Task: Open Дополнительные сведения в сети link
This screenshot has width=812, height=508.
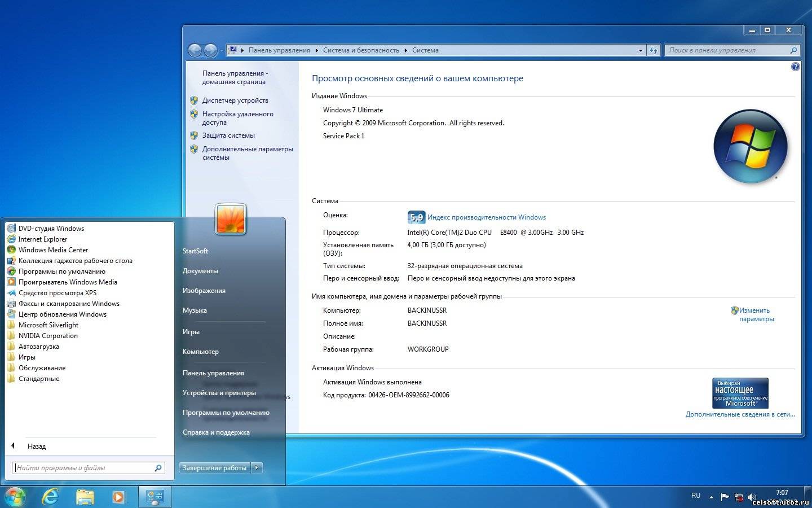Action: [740, 414]
